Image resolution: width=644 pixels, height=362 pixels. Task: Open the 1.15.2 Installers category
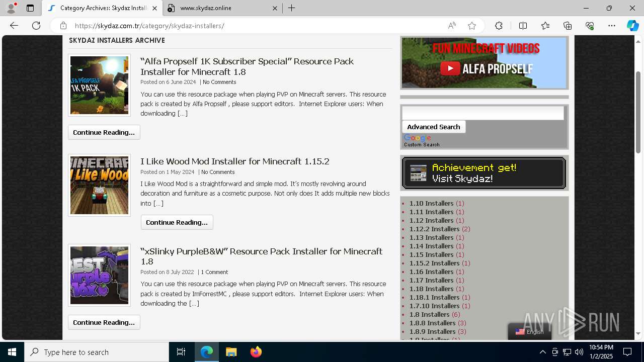click(434, 263)
